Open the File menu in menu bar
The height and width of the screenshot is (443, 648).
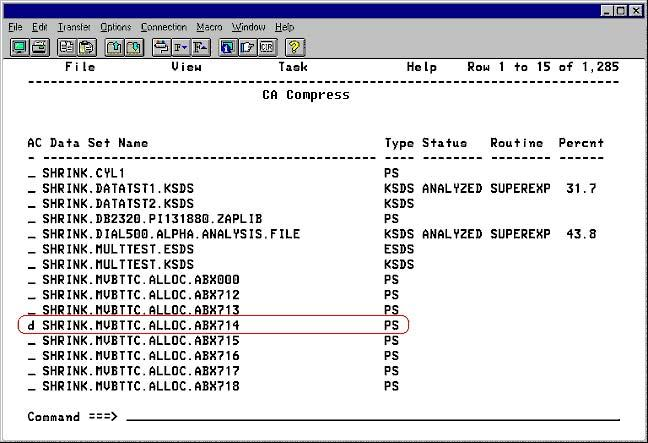point(14,27)
